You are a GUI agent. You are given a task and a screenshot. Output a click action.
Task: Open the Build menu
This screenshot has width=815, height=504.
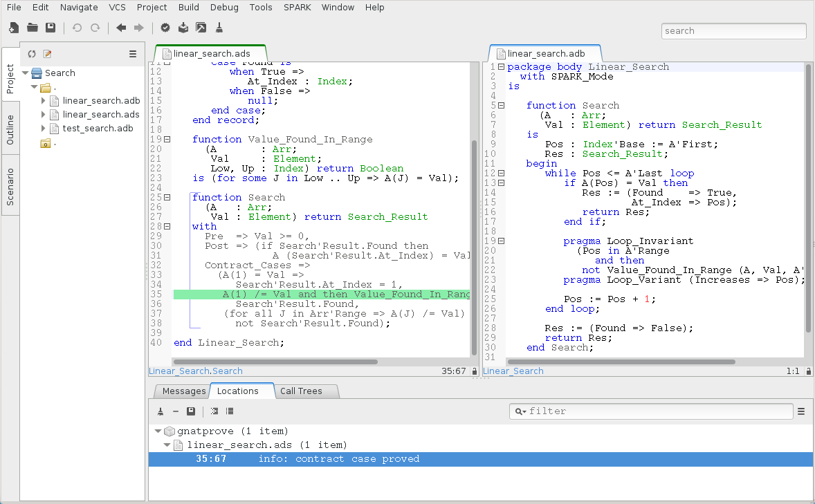coord(189,8)
